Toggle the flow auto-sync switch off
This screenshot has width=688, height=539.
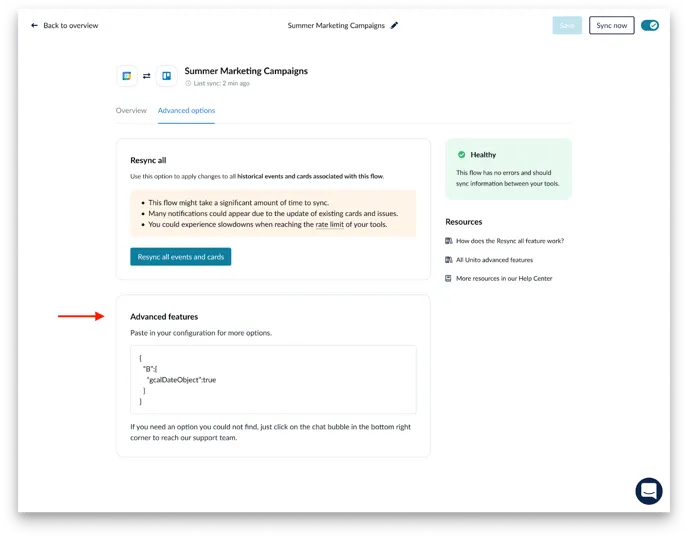point(649,25)
